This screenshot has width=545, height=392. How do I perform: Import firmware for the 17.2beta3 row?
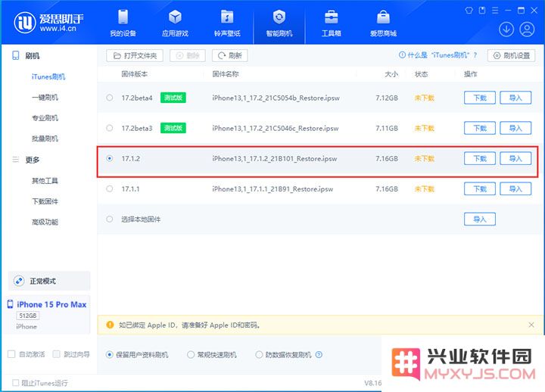[515, 128]
